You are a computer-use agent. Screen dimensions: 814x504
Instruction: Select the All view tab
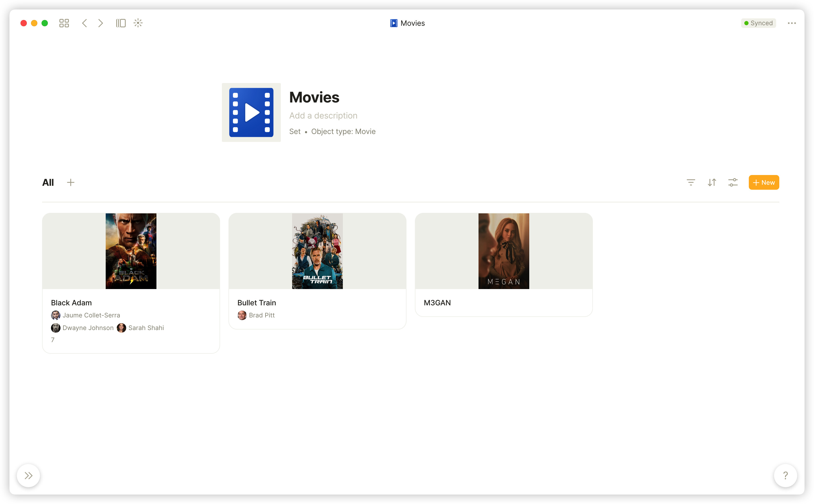[x=48, y=182]
